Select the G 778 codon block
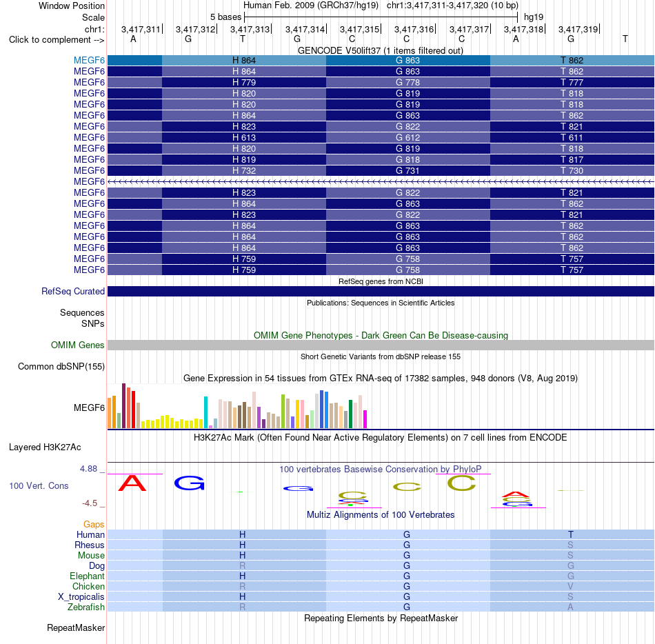 click(407, 82)
